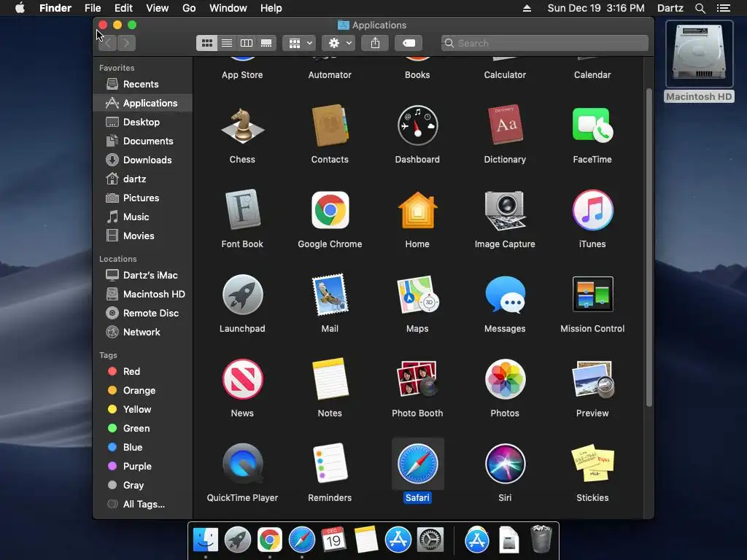This screenshot has height=560, width=747.
Task: Open Documents in sidebar
Action: (142, 141)
